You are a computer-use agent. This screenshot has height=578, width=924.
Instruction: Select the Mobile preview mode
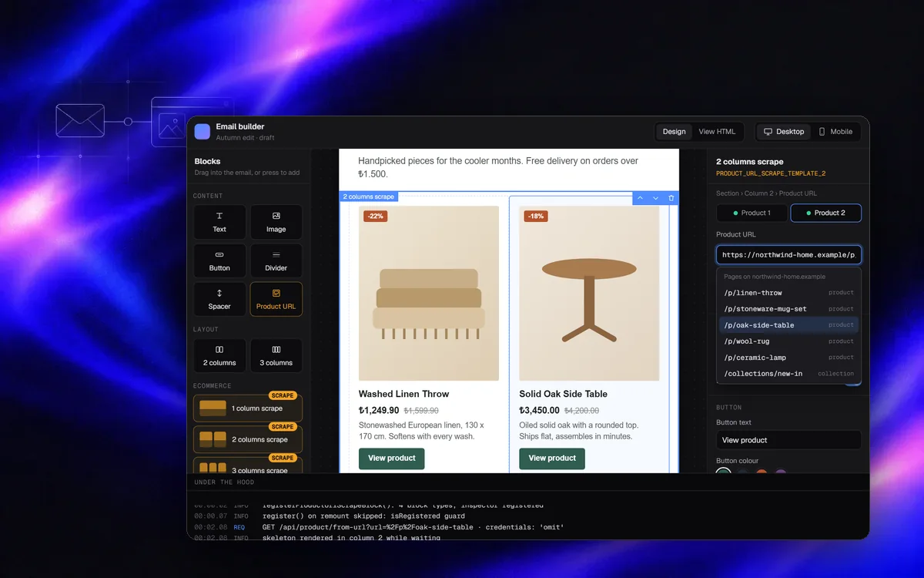coord(835,132)
